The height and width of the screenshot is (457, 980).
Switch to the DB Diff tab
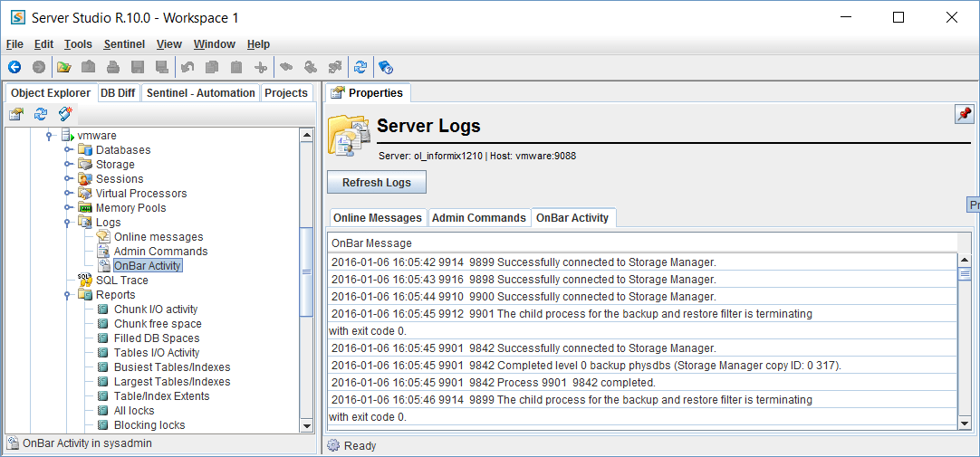(x=118, y=93)
